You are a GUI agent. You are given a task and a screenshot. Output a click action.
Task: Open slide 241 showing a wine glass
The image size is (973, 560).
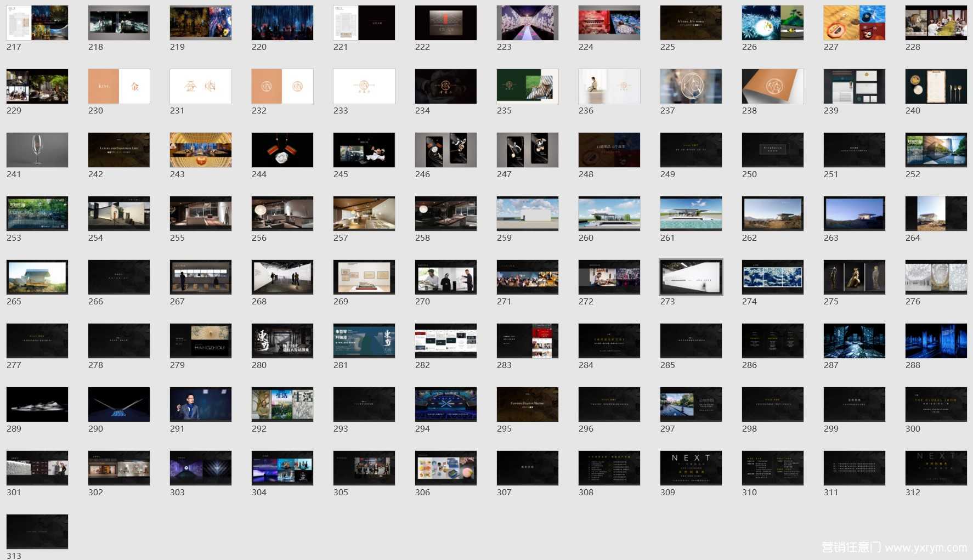click(x=37, y=150)
